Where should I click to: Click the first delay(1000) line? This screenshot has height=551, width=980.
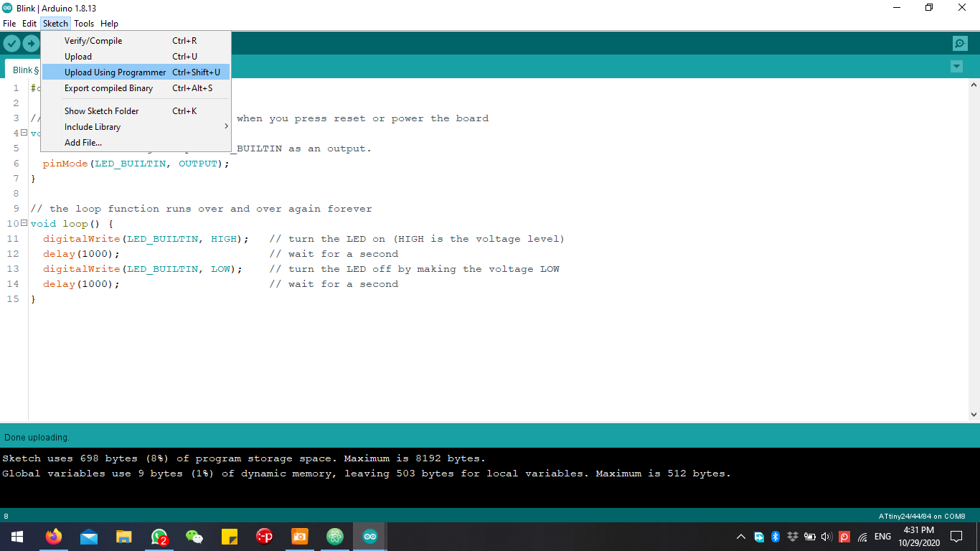coord(81,254)
